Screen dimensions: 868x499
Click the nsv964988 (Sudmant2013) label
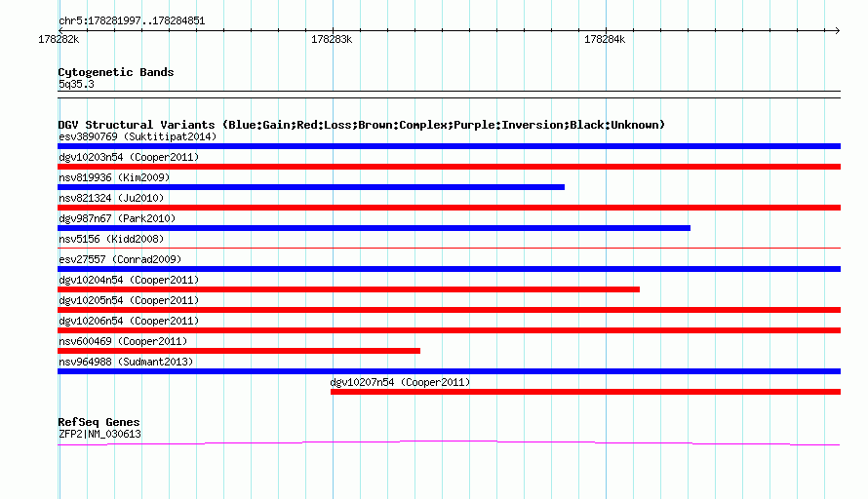click(126, 362)
